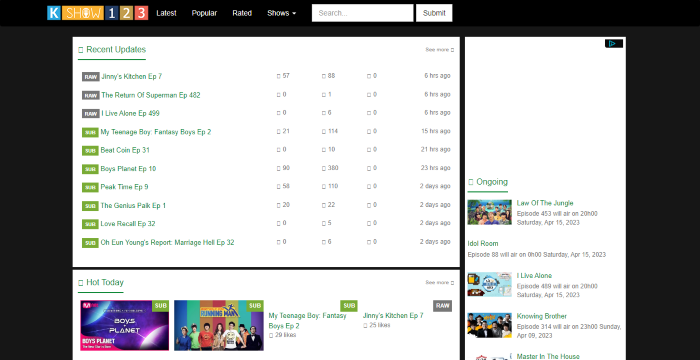The image size is (700, 360).
Task: Click the ad choices icon in sidebar
Action: coord(614,43)
